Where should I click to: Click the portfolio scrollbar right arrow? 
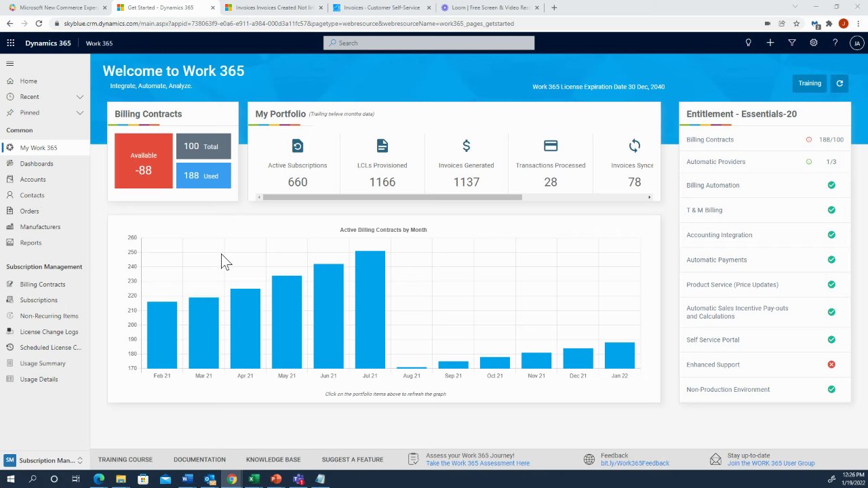(649, 197)
